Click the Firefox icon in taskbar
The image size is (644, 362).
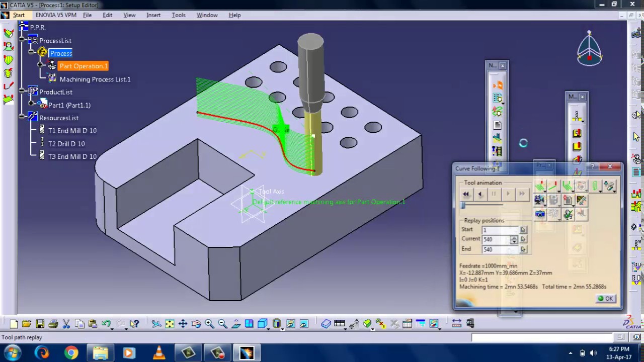pyautogui.click(x=42, y=353)
